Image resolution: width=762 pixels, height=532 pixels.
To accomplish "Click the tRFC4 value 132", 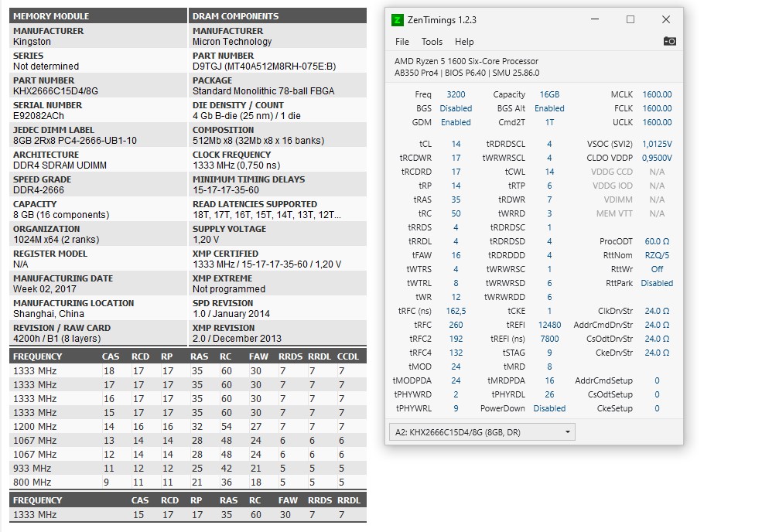I will 456,353.
